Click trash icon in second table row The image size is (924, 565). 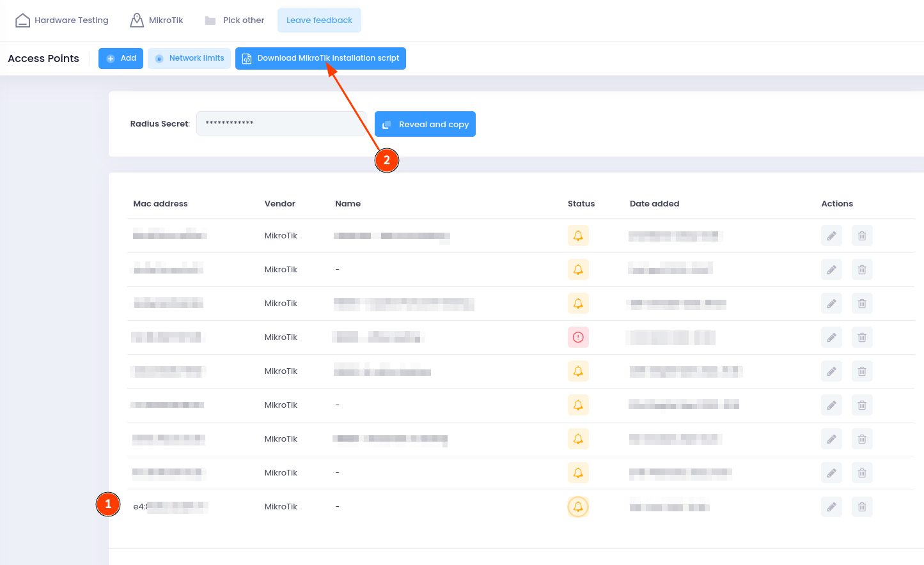point(862,270)
